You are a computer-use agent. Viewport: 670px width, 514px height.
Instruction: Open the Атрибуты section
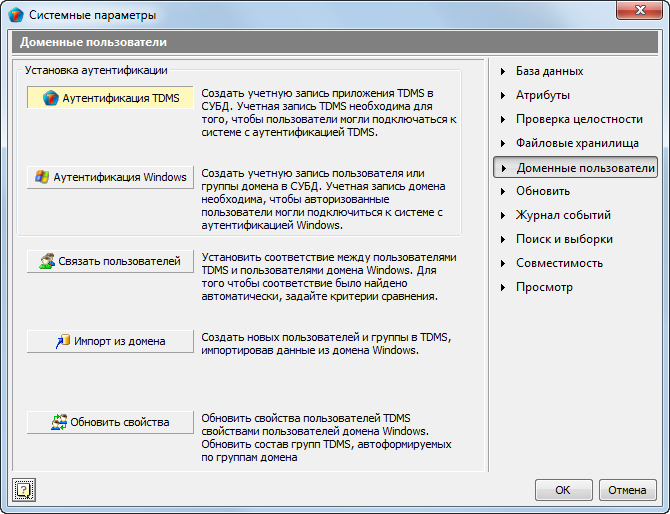543,95
